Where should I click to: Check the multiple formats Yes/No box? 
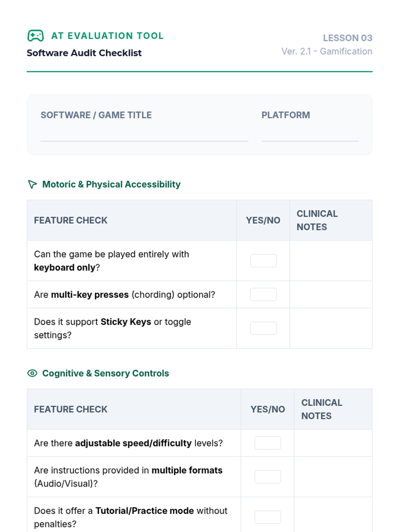(268, 477)
